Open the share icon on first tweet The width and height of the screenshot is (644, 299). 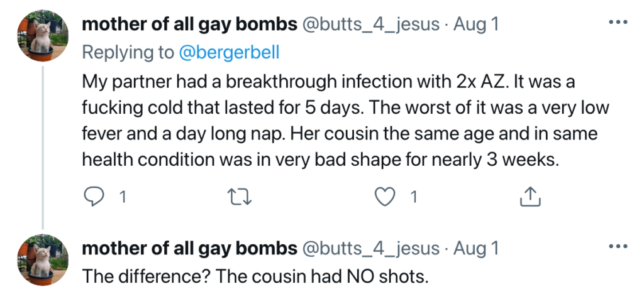(530, 197)
